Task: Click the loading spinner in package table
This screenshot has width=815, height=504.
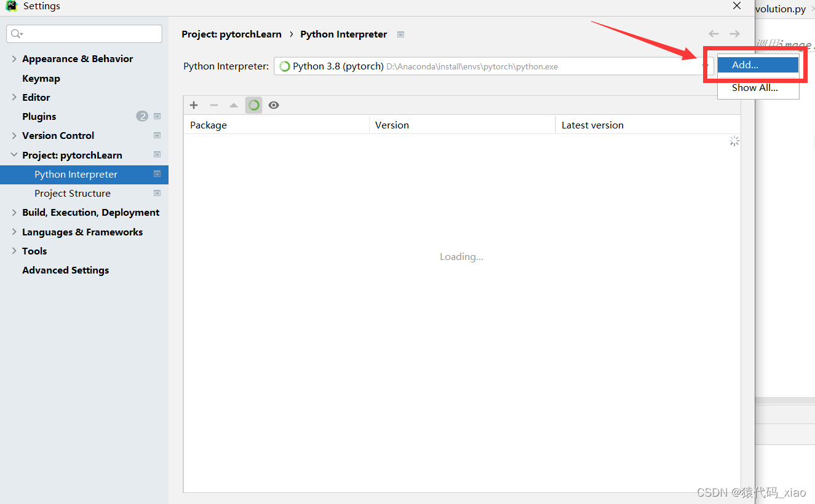Action: click(x=734, y=141)
